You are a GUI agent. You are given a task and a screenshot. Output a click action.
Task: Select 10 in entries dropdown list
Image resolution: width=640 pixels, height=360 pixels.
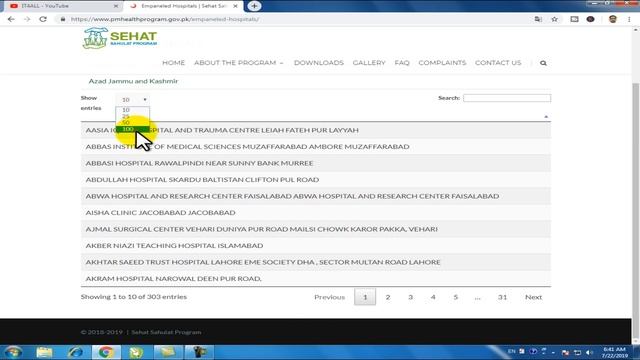[x=132, y=110]
